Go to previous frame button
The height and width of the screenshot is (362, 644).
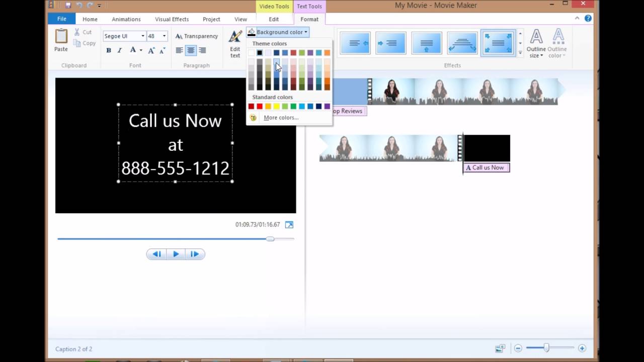coord(156,254)
